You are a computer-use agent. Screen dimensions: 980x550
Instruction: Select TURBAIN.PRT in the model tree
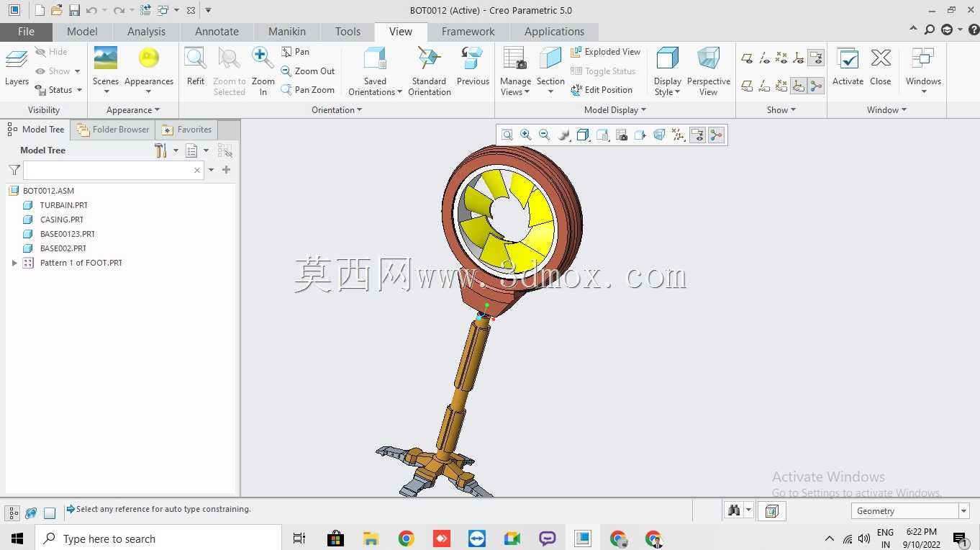tap(63, 205)
